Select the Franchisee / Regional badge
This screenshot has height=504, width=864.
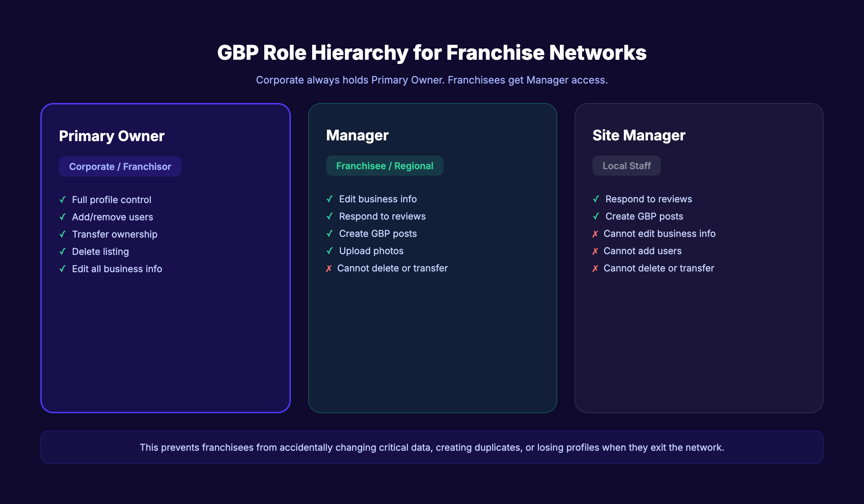[384, 166]
